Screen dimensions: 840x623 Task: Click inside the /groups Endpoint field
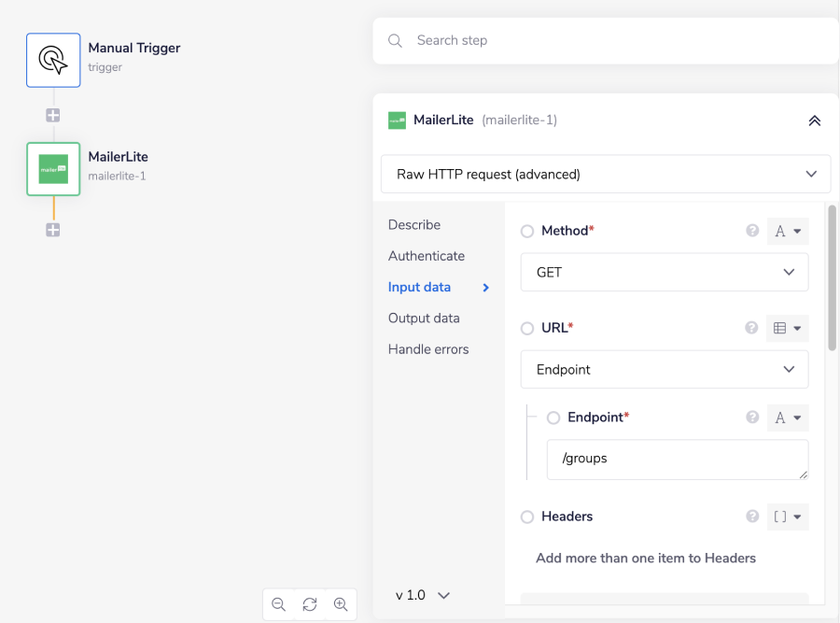point(678,459)
